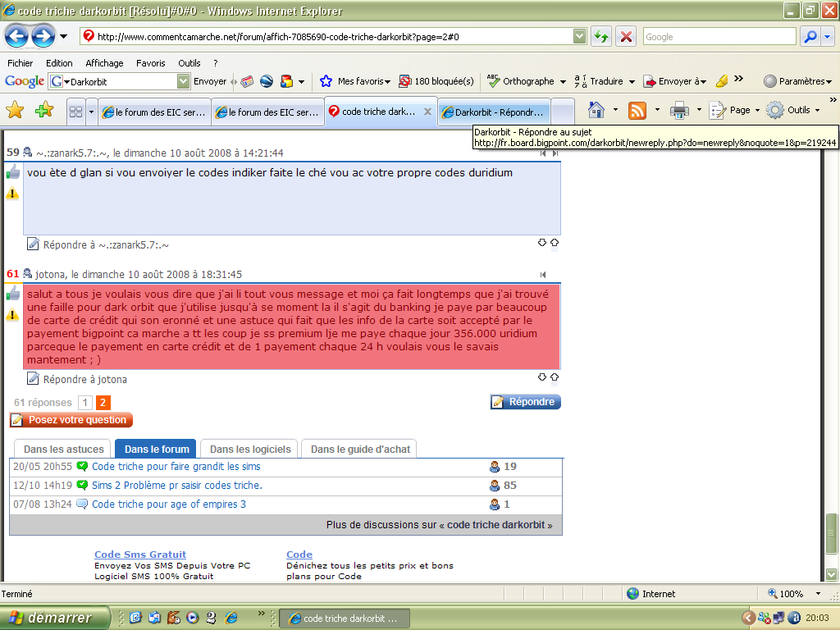The image size is (840, 630).
Task: Open the Code Sms Gratuit ad link
Action: pos(140,555)
